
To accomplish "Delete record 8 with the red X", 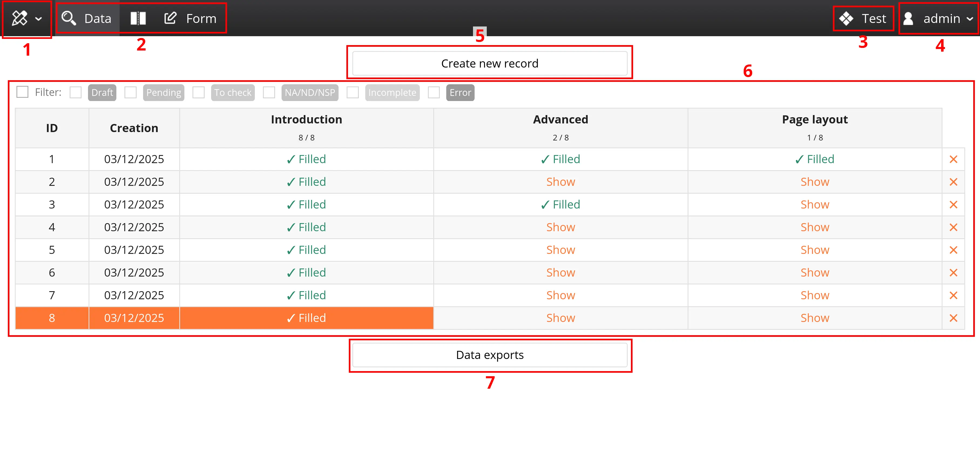I will [x=953, y=318].
